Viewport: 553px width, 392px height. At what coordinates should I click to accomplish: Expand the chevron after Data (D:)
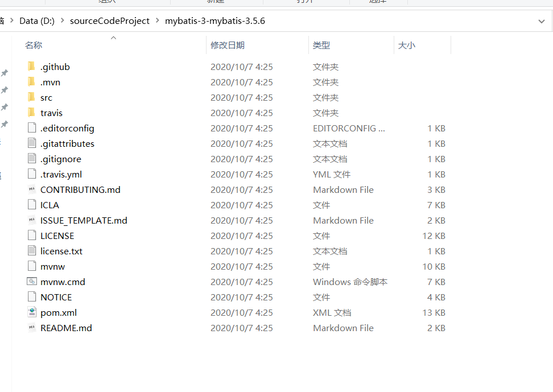click(63, 20)
